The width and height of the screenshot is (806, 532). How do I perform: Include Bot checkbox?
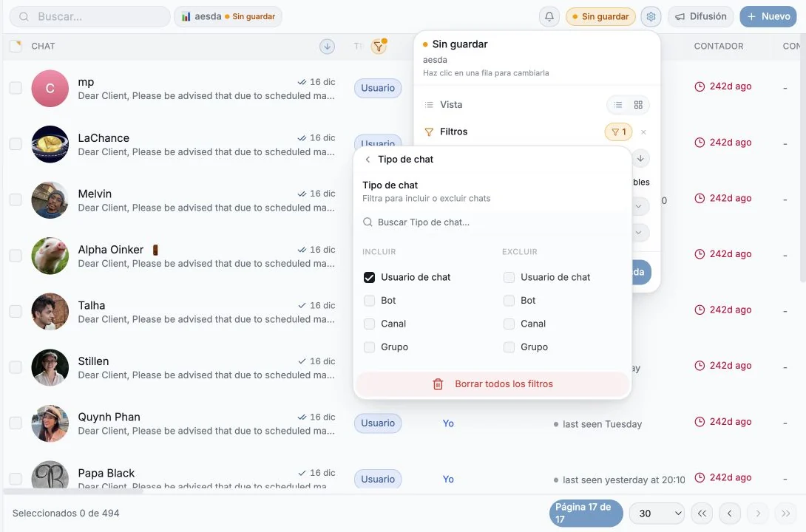[369, 301]
